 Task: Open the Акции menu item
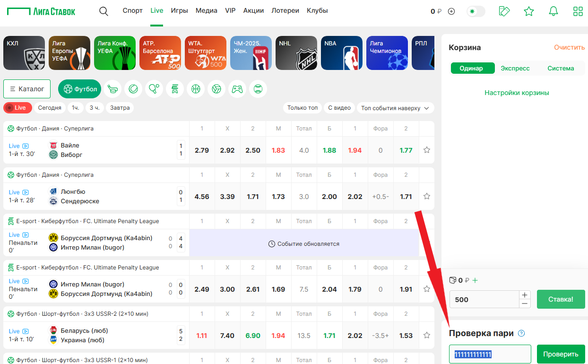tap(253, 10)
